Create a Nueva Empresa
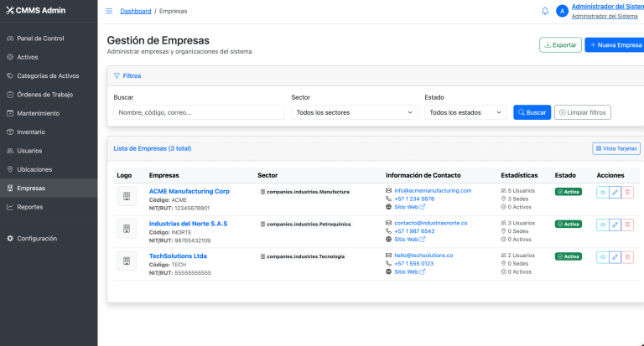Image resolution: width=644 pixels, height=346 pixels. [615, 45]
